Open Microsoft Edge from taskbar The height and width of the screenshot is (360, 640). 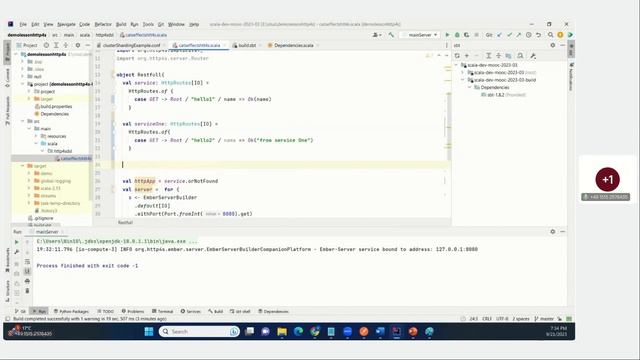298,331
